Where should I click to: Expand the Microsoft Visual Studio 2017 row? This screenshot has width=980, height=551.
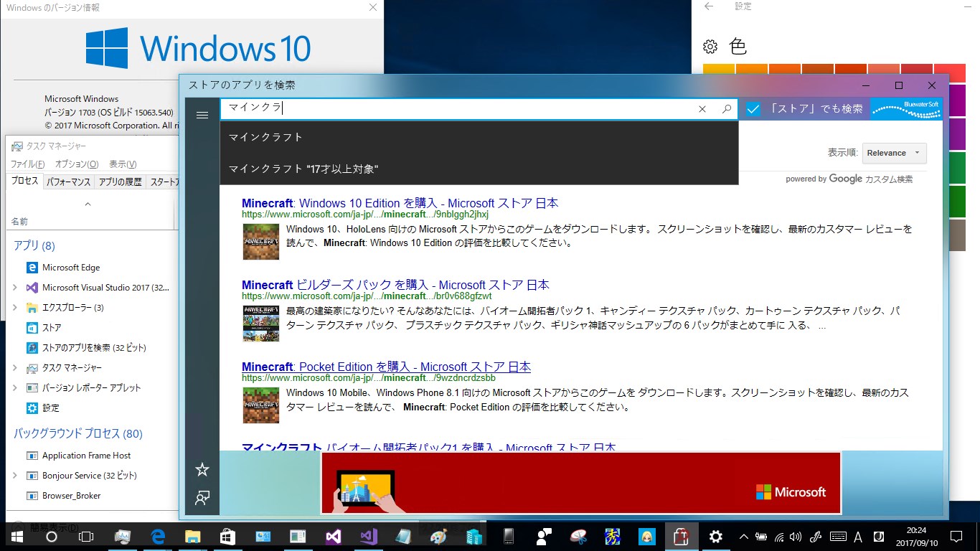coord(15,288)
